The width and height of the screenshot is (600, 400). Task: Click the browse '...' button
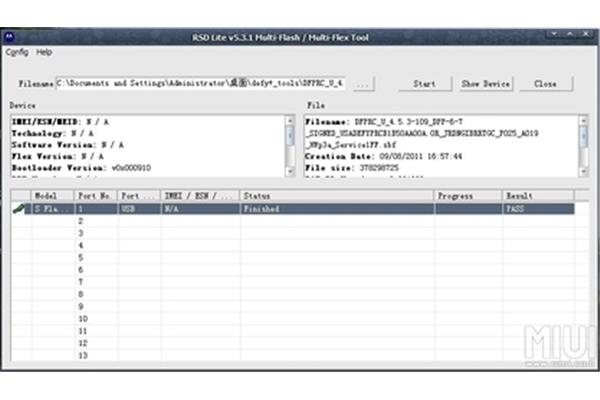click(363, 84)
